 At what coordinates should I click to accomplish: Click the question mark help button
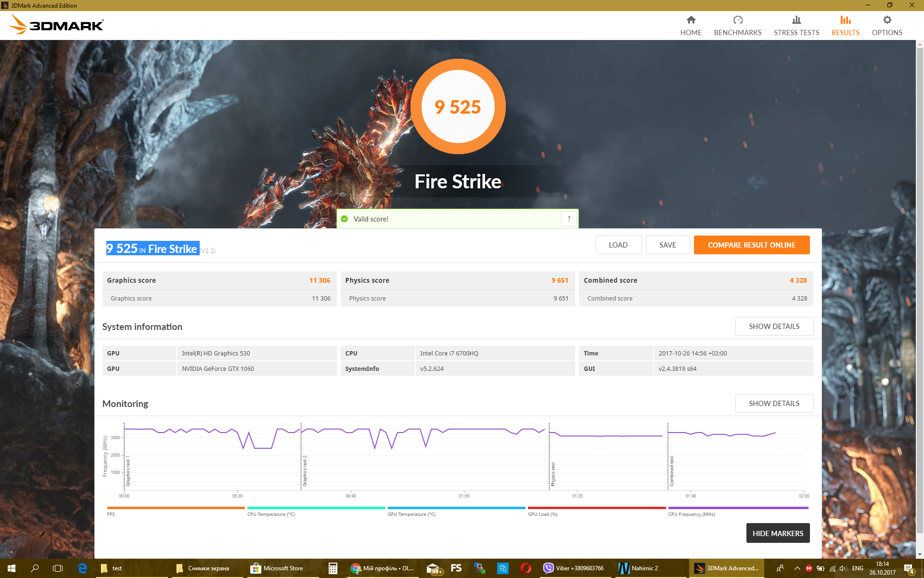click(x=569, y=219)
